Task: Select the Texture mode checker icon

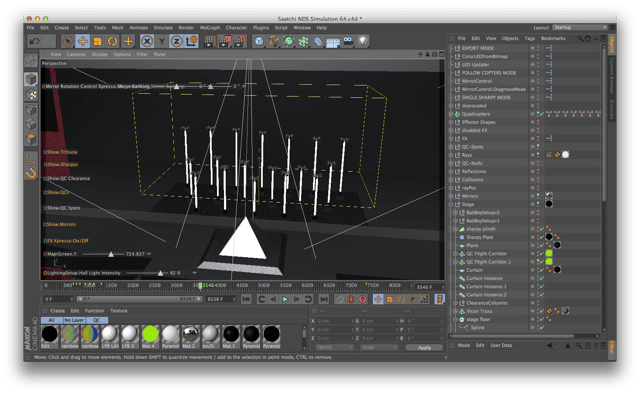Action: [x=31, y=95]
